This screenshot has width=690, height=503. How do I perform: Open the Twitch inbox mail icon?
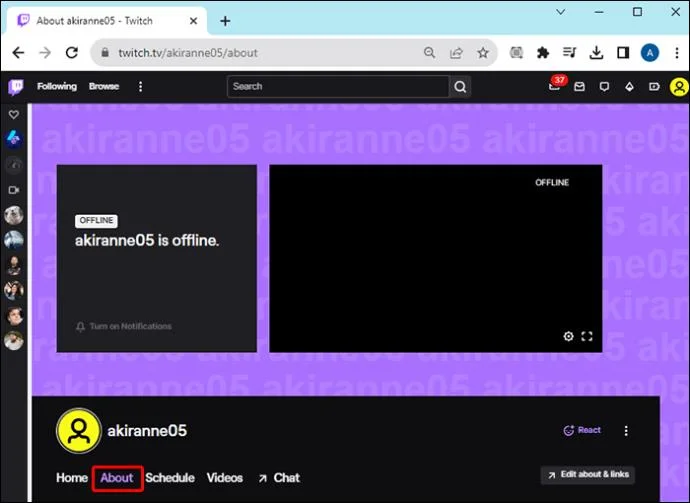point(580,87)
